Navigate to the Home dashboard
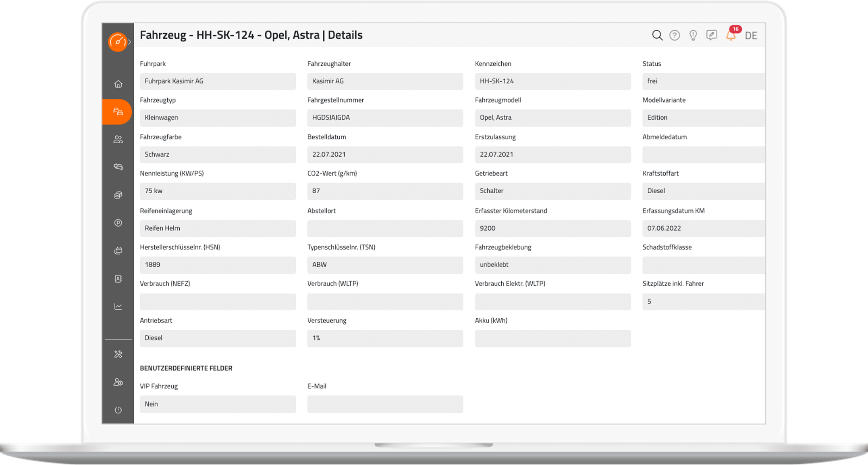Viewport: 868px width, 465px height. click(x=118, y=84)
